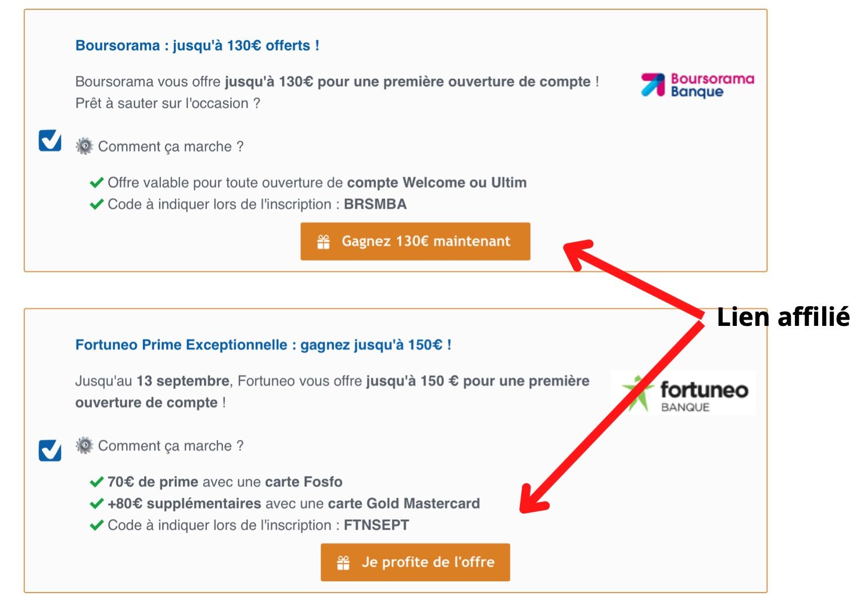Click the green checkmark beside '70€ de prime'
Image resolution: width=868 pixels, height=603 pixels.
[x=96, y=481]
